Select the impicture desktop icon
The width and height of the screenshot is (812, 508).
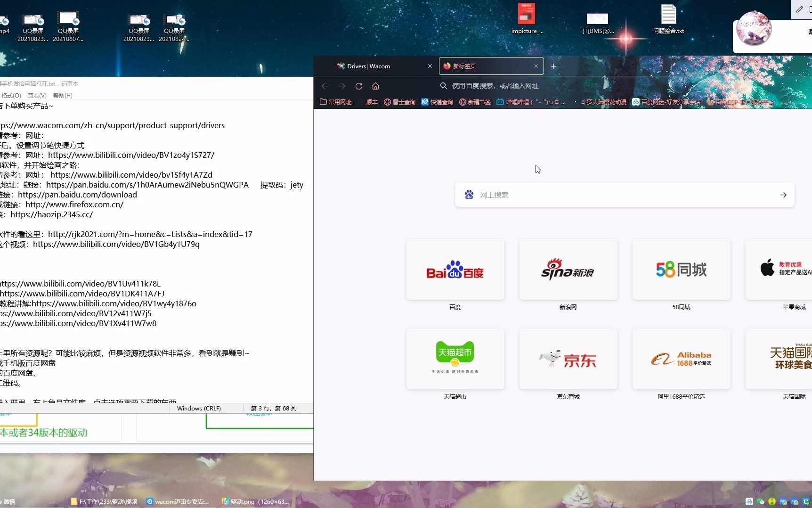click(x=527, y=19)
